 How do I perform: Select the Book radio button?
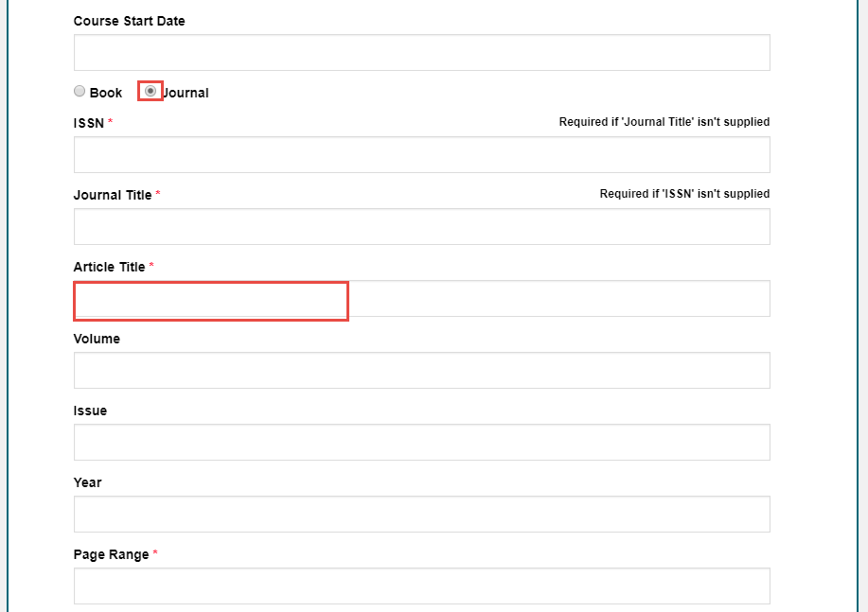[80, 92]
